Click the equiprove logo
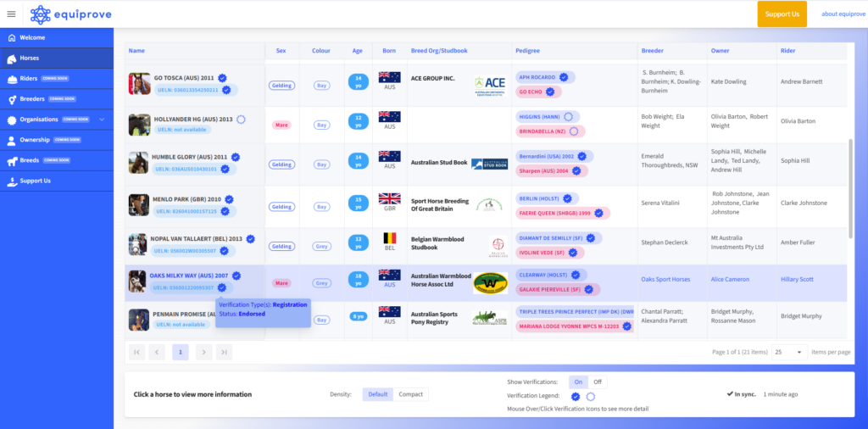Screen dimensions: 868x429 71,14
